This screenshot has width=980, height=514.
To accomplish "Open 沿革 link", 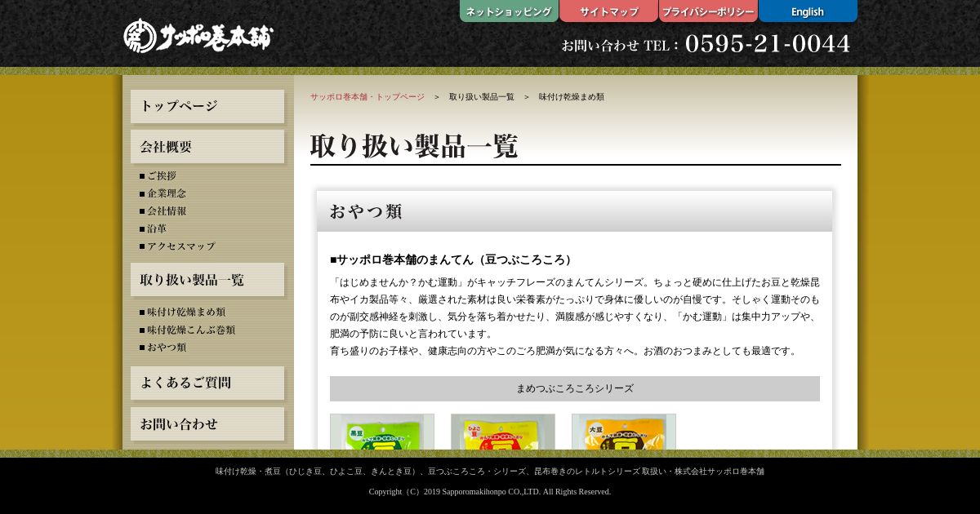I will click(153, 228).
